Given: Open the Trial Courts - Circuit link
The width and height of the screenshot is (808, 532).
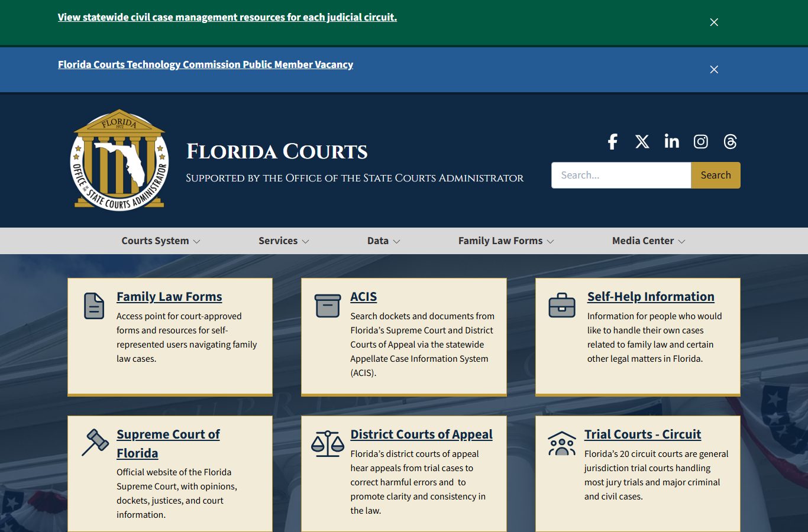Looking at the screenshot, I should pyautogui.click(x=642, y=434).
